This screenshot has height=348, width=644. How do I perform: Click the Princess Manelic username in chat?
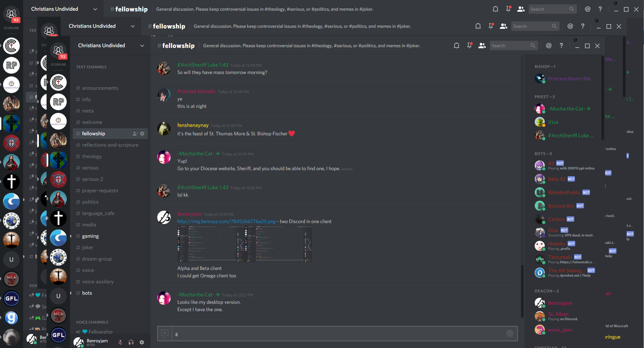(196, 91)
